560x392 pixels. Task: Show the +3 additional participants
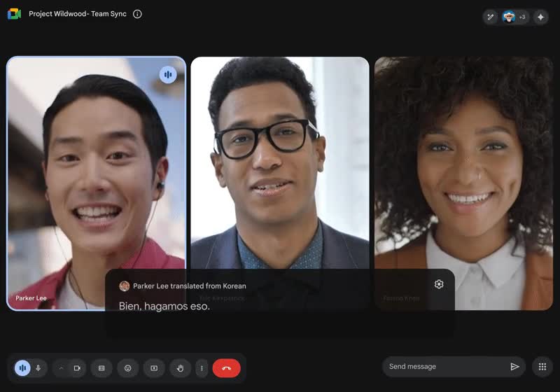522,17
